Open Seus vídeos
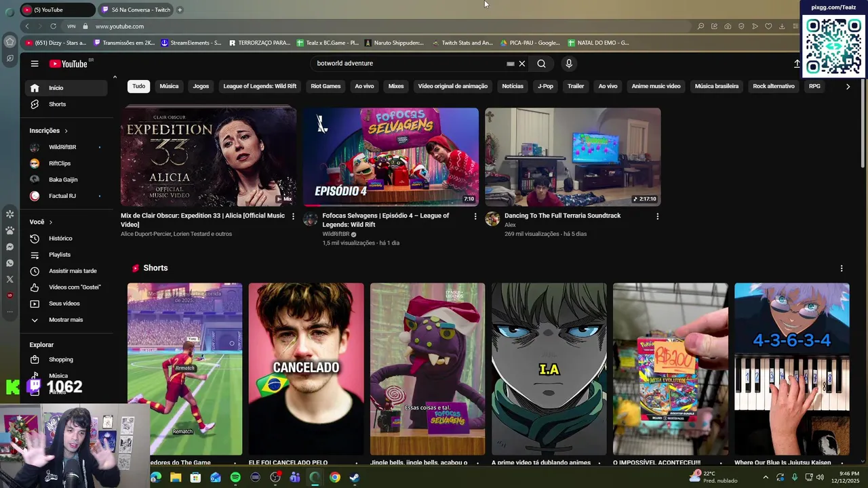Screen dimensions: 868x488 (x=66, y=304)
